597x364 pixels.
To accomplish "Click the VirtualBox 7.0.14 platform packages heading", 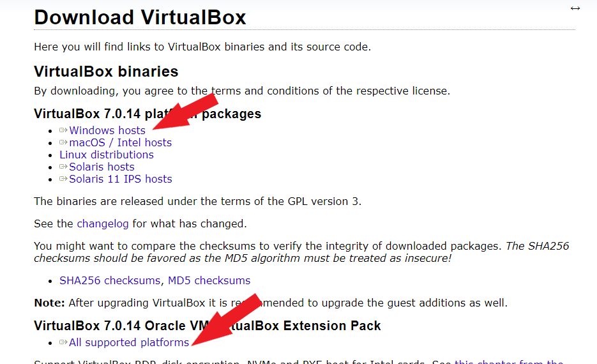I will click(x=147, y=114).
